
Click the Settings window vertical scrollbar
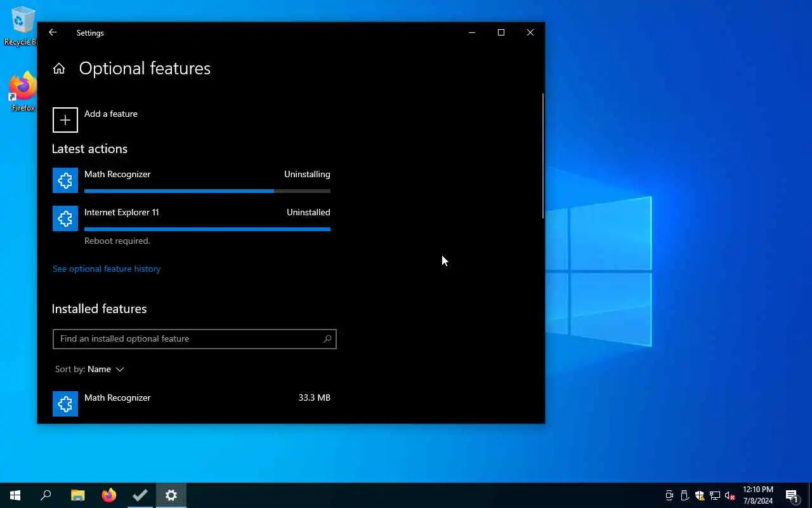coord(542,156)
